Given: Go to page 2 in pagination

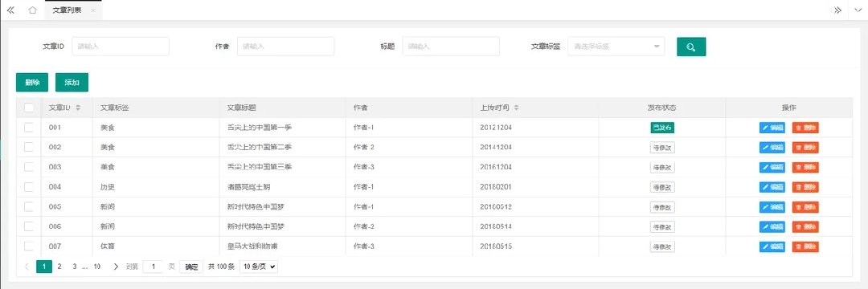Looking at the screenshot, I should click(59, 267).
